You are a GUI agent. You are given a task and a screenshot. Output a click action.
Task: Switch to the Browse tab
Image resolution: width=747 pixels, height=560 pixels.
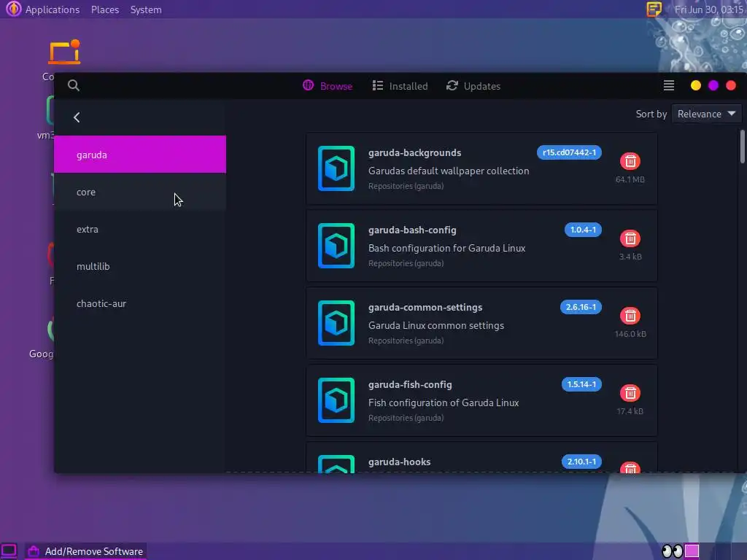tap(328, 86)
